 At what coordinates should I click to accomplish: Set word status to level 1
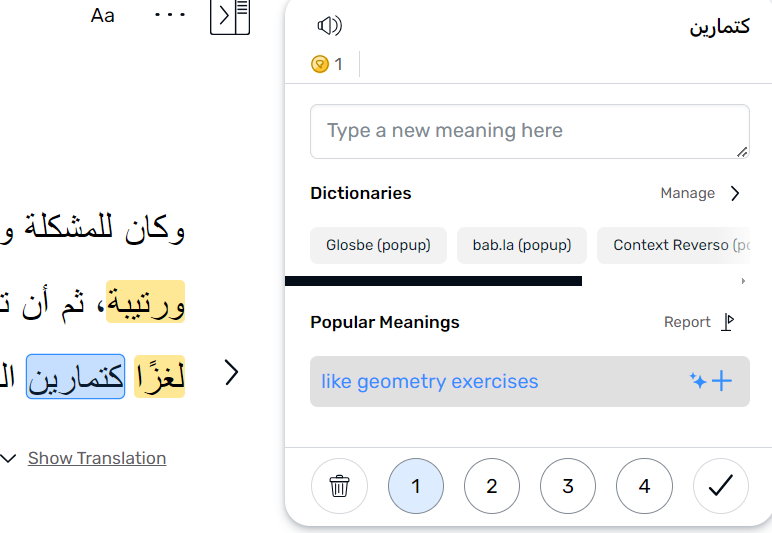click(416, 486)
